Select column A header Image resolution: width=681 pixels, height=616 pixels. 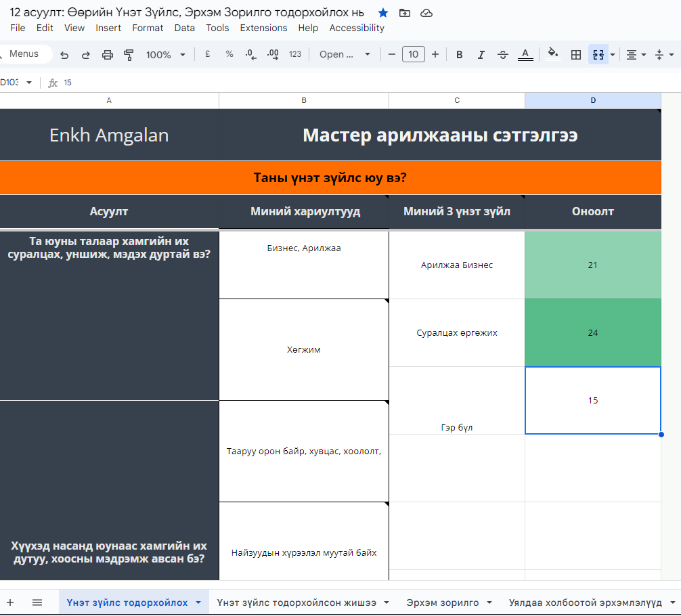pos(109,100)
